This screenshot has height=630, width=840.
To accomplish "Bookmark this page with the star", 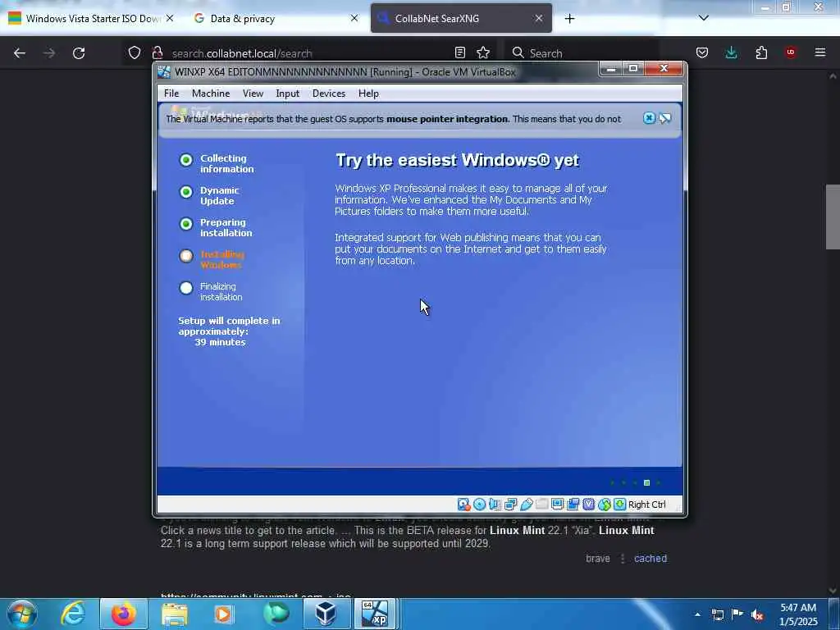I will point(483,52).
